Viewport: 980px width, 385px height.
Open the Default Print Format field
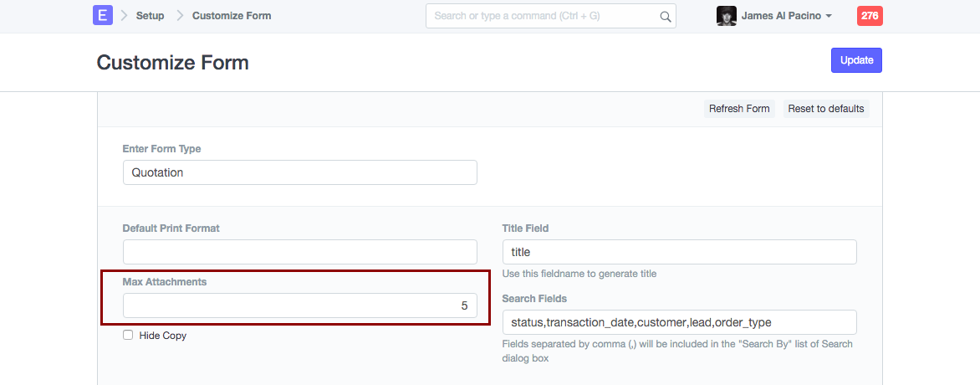tap(299, 252)
